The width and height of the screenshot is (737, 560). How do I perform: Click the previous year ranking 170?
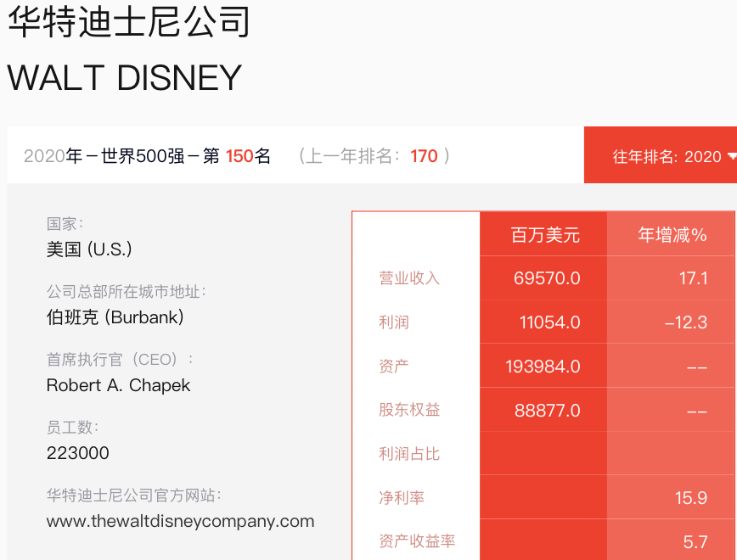pyautogui.click(x=424, y=156)
